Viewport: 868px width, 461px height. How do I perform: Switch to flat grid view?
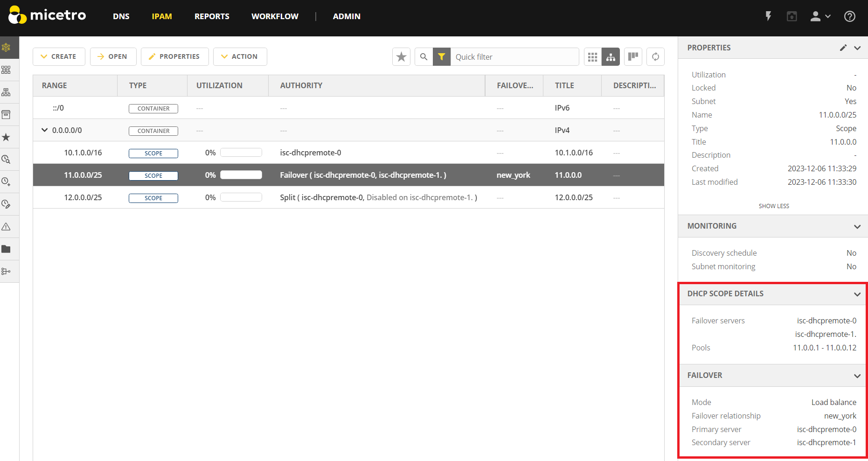(x=592, y=57)
